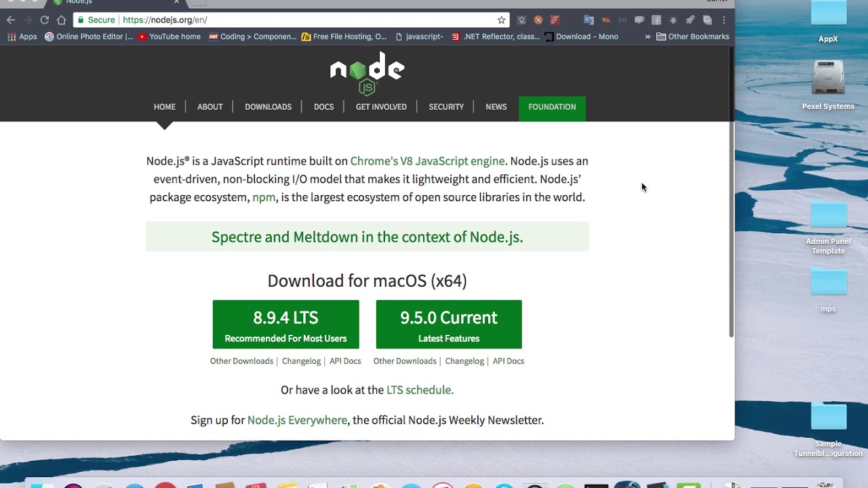Open the DOWNLOADS nav item

coord(268,107)
